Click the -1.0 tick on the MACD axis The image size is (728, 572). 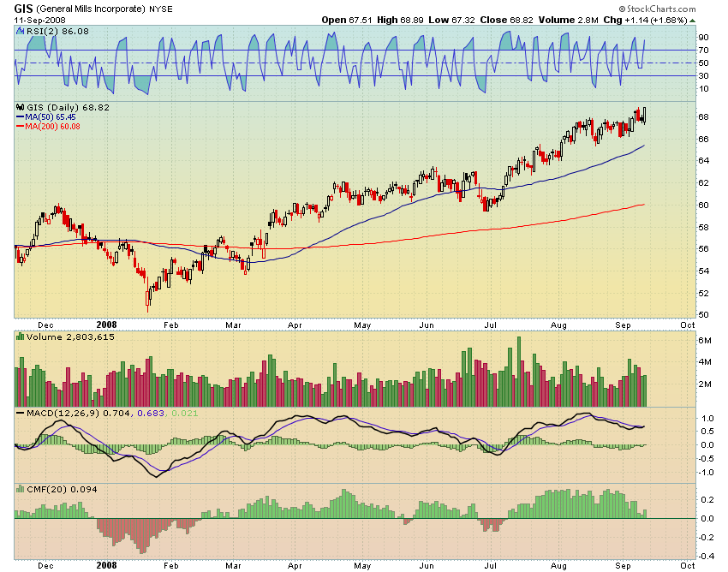(x=707, y=473)
